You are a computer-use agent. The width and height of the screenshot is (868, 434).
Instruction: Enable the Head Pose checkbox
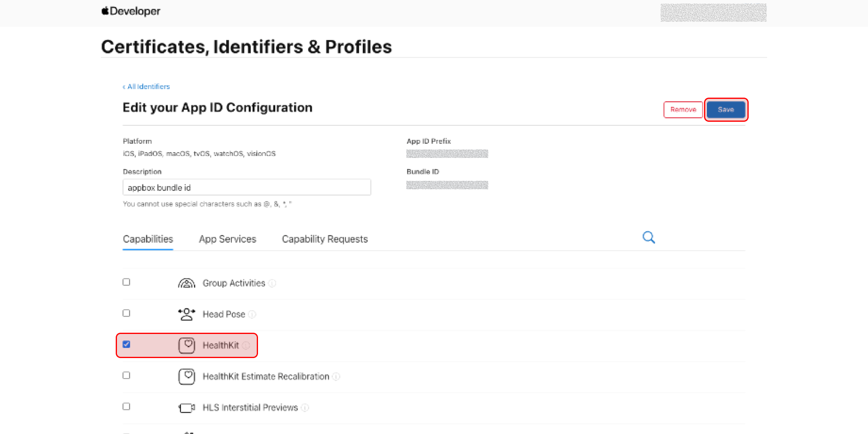[127, 313]
